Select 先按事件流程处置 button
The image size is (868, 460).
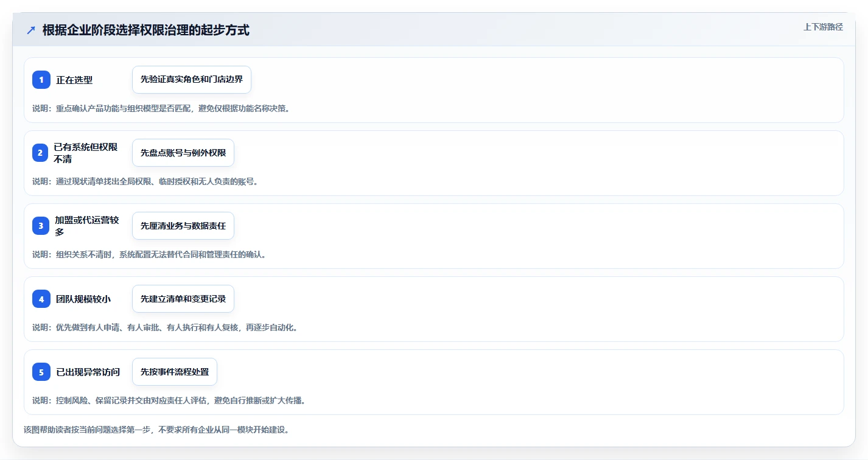[x=175, y=372]
